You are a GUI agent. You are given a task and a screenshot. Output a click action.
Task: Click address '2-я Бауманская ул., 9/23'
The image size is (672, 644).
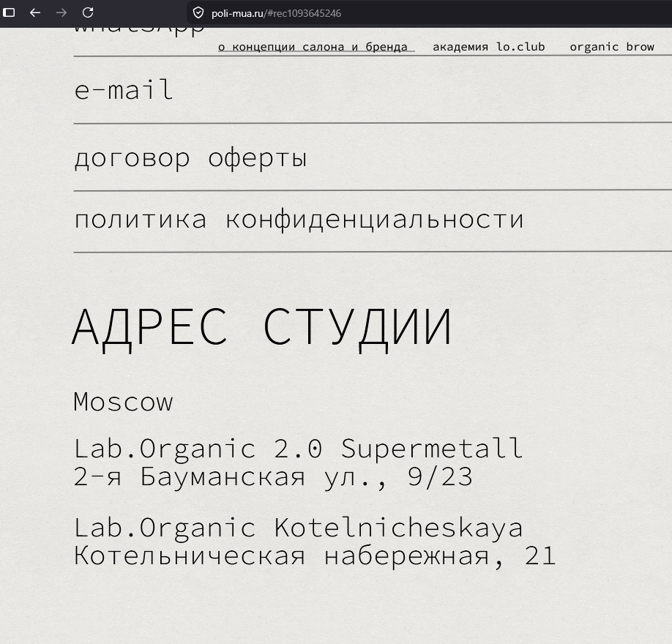pos(274,477)
